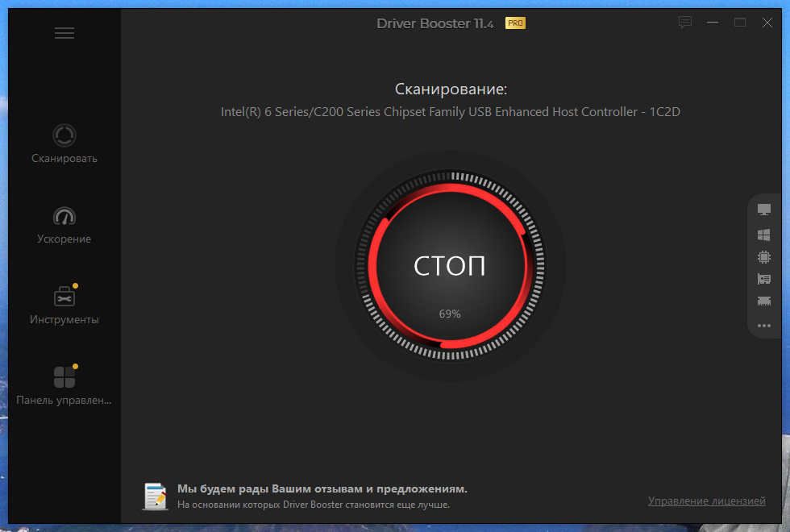The image size is (790, 532).
Task: Close the Driver Booster window
Action: [767, 23]
